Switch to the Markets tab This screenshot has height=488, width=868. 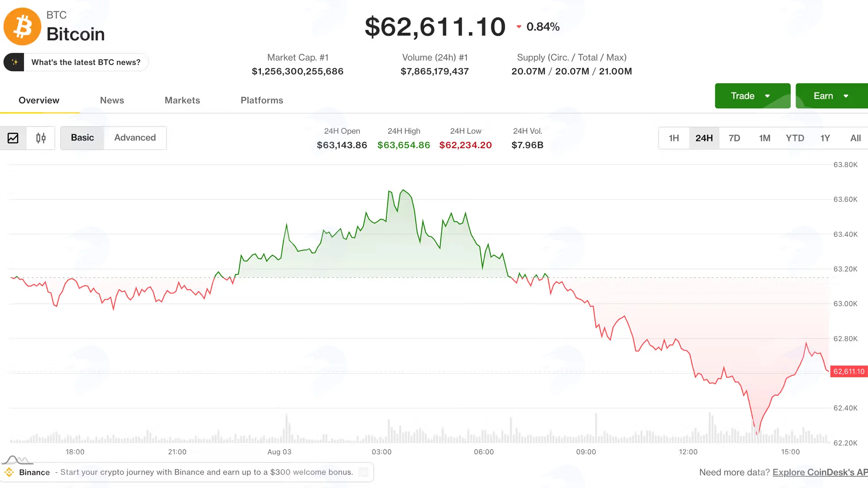(182, 100)
